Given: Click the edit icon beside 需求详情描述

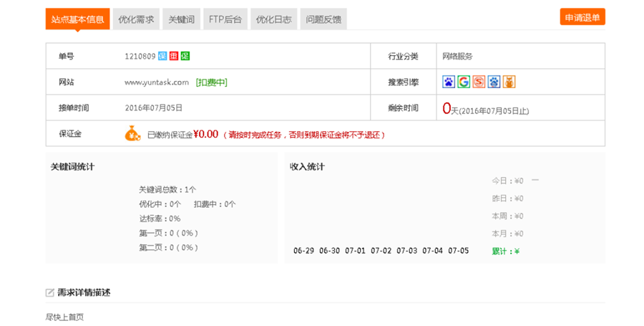Looking at the screenshot, I should 50,292.
